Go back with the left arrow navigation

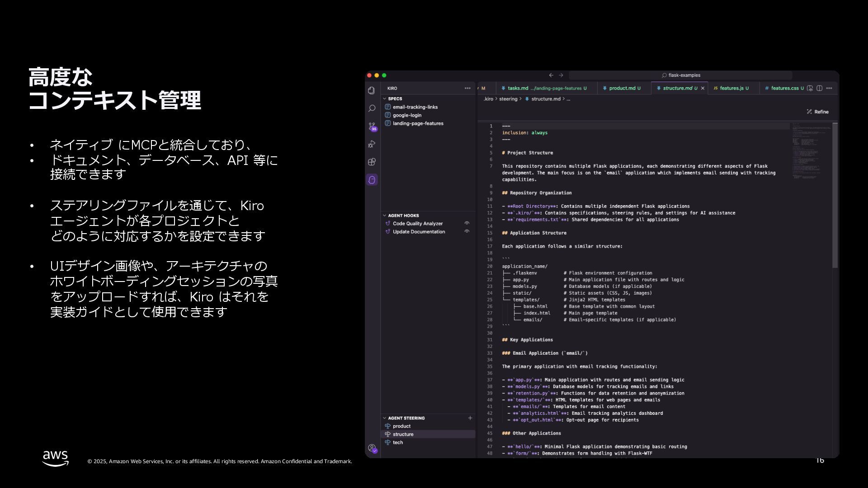551,75
